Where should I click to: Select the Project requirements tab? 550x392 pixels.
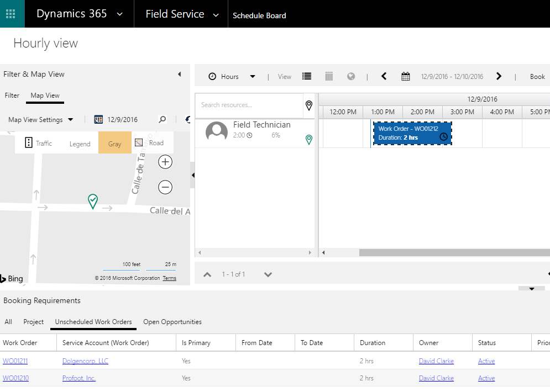pyautogui.click(x=33, y=322)
